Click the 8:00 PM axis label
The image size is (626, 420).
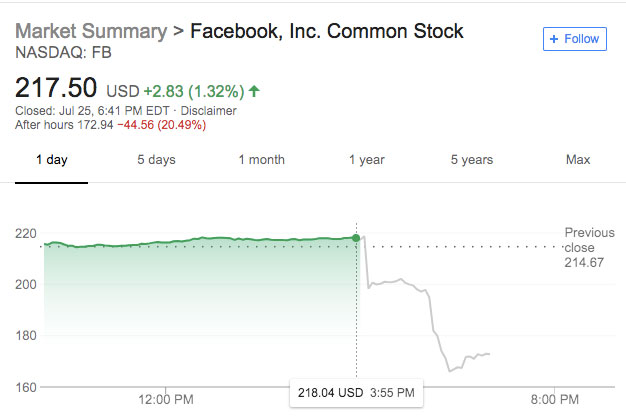554,399
